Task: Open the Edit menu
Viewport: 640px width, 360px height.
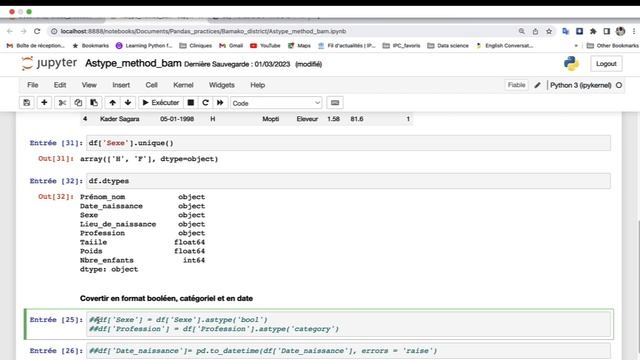Action: (x=60, y=85)
